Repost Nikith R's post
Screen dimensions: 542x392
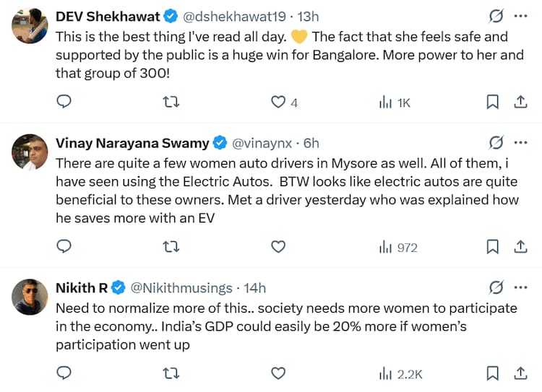pyautogui.click(x=171, y=373)
